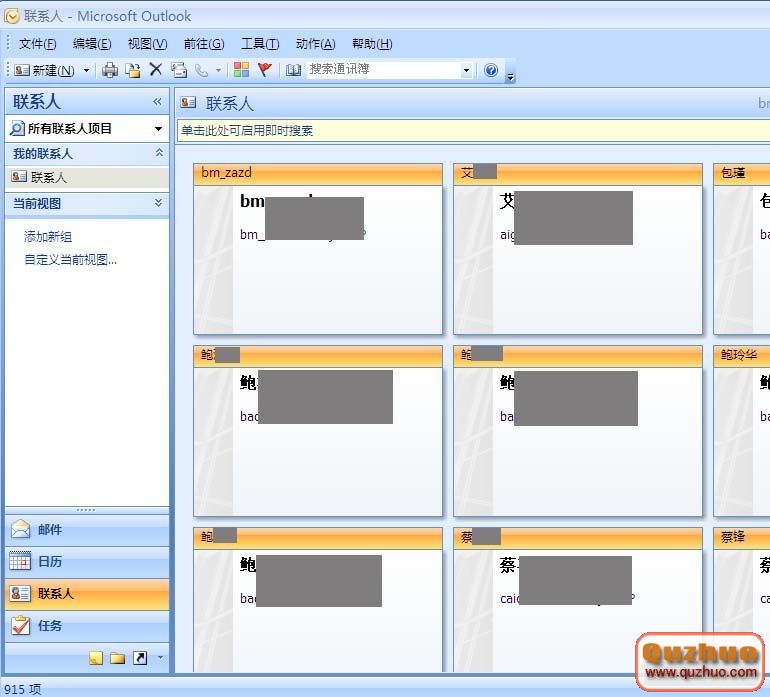
Task: Open the phone call dropdown arrow
Action: click(x=218, y=70)
